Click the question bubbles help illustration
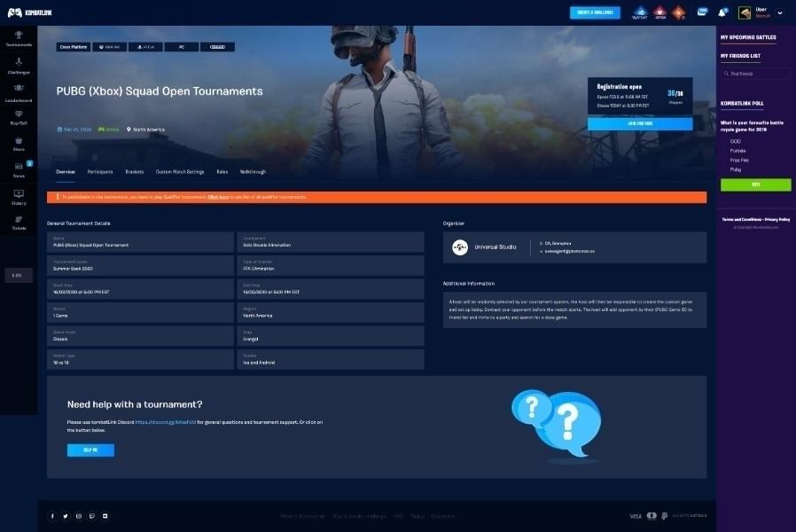Screen dimensions: 796x532 (557, 425)
